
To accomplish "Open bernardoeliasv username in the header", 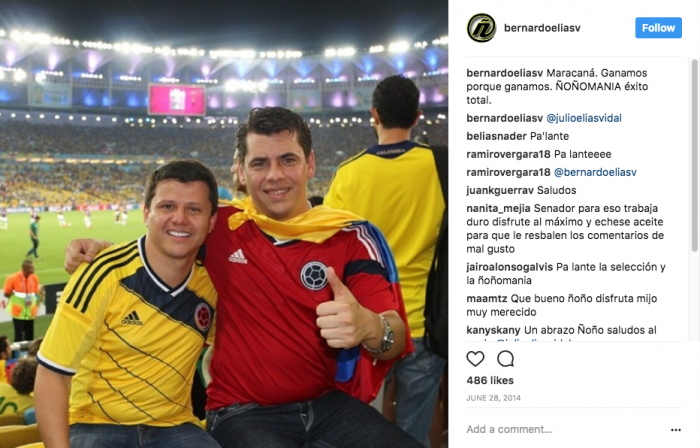I will click(x=542, y=28).
